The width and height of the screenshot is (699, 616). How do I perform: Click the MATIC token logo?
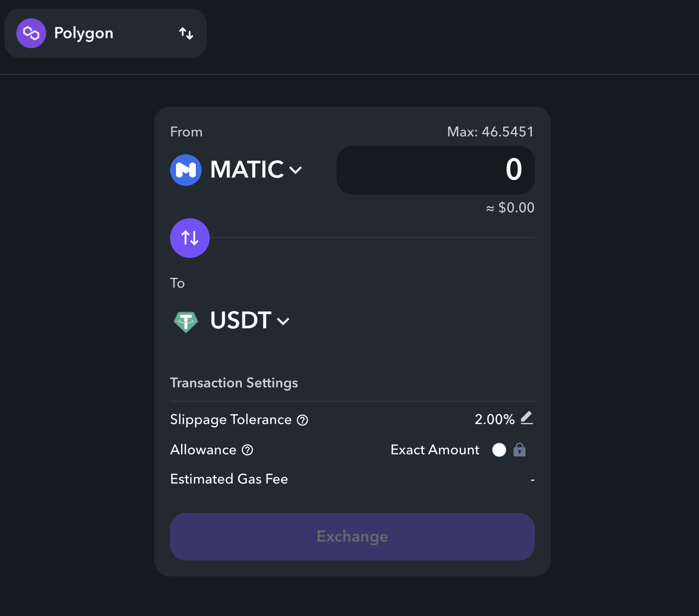click(186, 170)
